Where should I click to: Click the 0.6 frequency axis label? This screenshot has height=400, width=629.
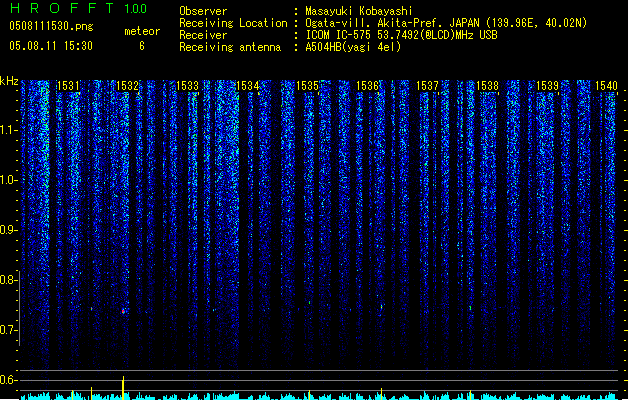coord(8,380)
